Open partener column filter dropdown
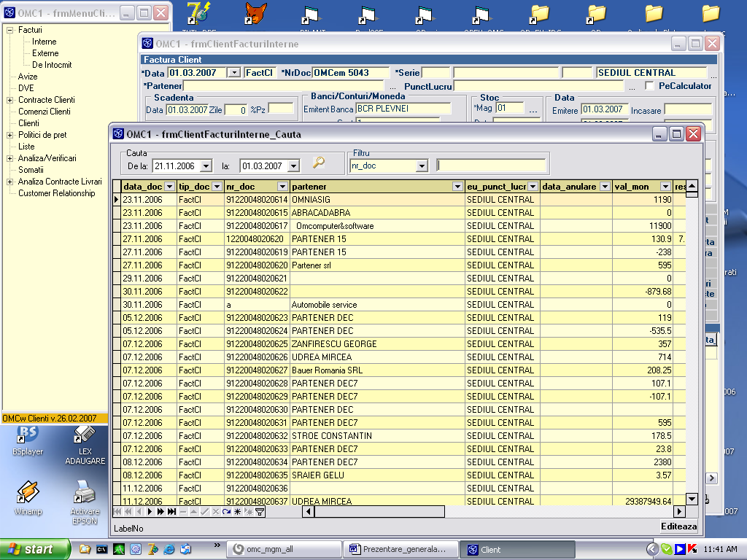747x560 pixels. click(x=457, y=187)
